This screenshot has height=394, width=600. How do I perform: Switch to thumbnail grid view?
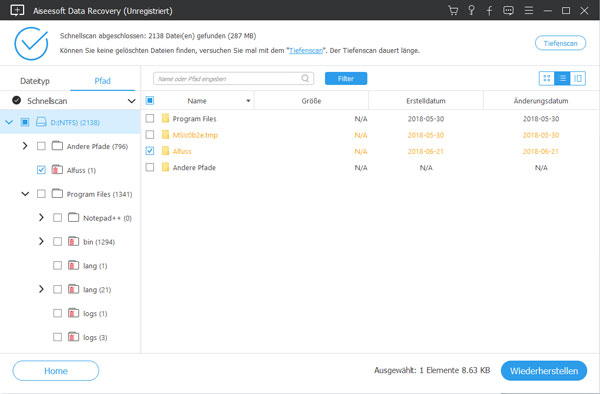pyautogui.click(x=547, y=78)
